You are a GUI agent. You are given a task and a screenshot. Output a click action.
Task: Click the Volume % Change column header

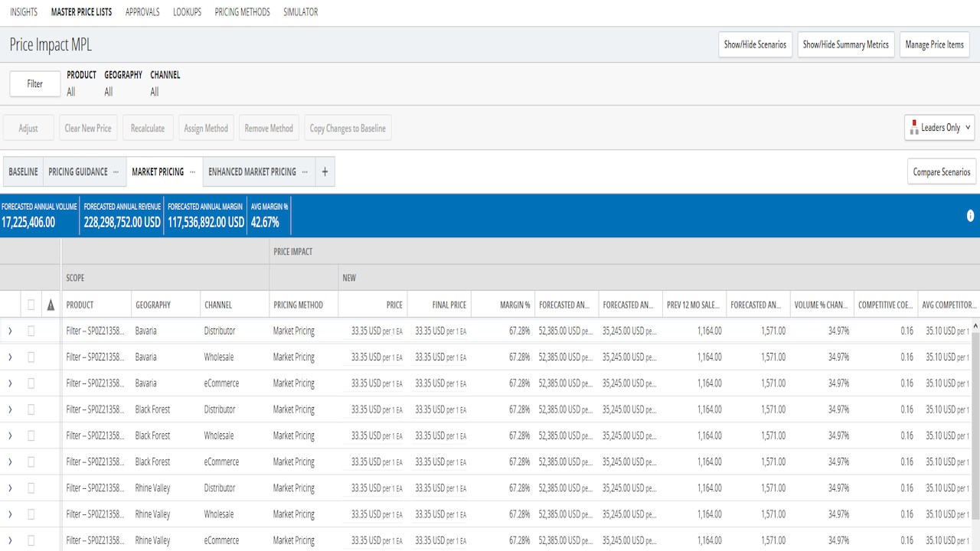click(x=822, y=305)
